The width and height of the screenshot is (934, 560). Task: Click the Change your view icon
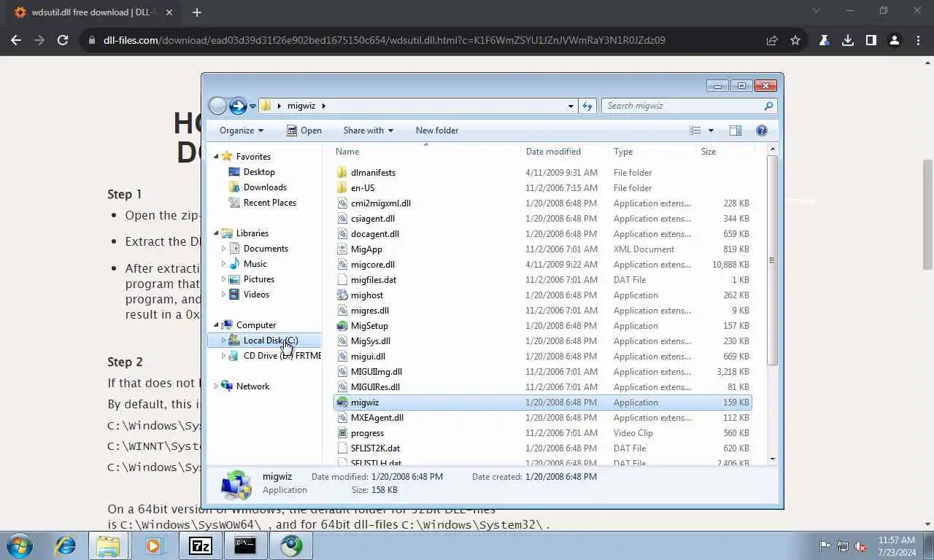click(695, 131)
